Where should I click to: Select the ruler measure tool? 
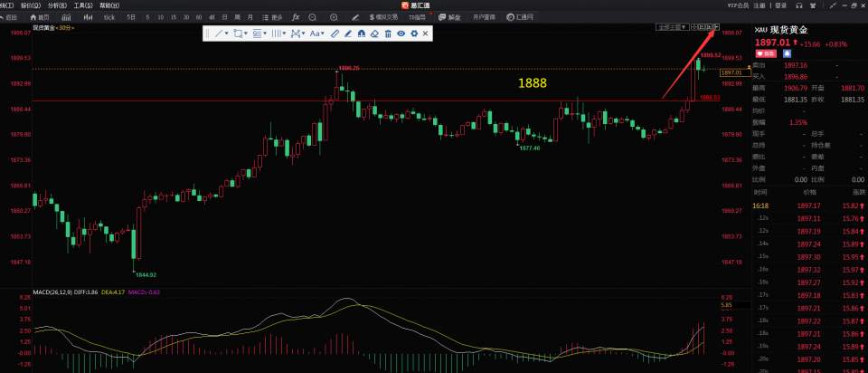point(335,33)
